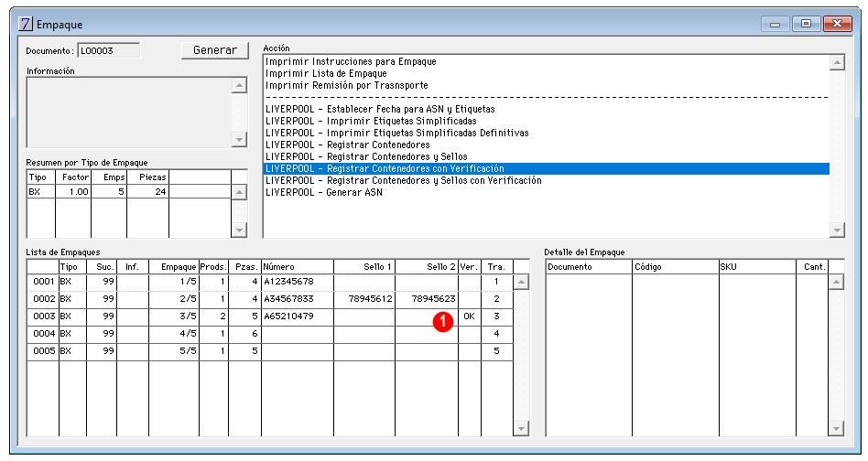The width and height of the screenshot is (868, 461).
Task: Click Lista de Empaques scroll up arrow
Action: (521, 283)
